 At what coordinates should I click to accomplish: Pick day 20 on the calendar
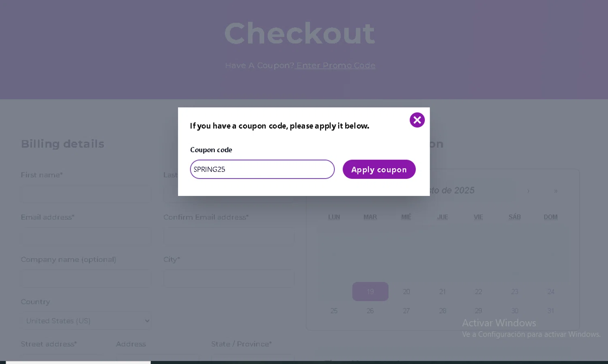point(406,292)
